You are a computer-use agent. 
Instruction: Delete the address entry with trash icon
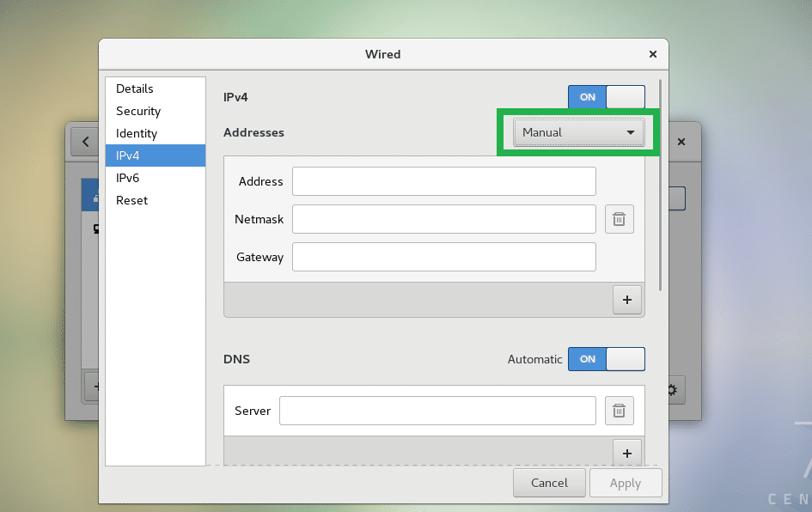click(x=619, y=219)
